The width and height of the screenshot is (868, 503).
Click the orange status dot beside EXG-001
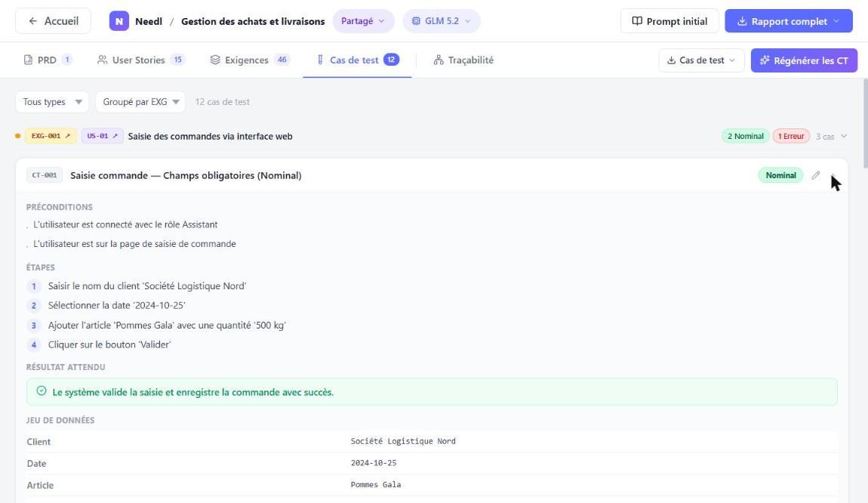[17, 136]
